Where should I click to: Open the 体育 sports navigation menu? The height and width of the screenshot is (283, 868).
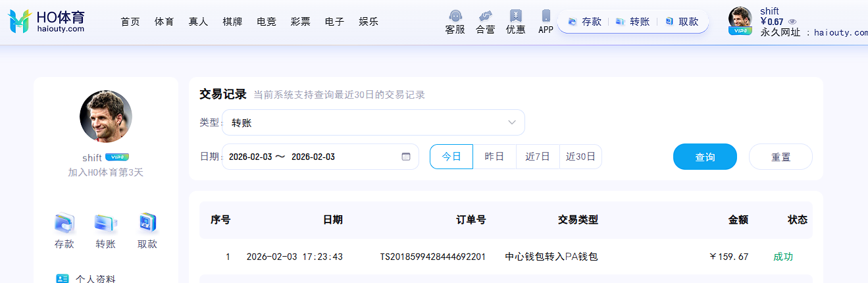click(x=164, y=22)
